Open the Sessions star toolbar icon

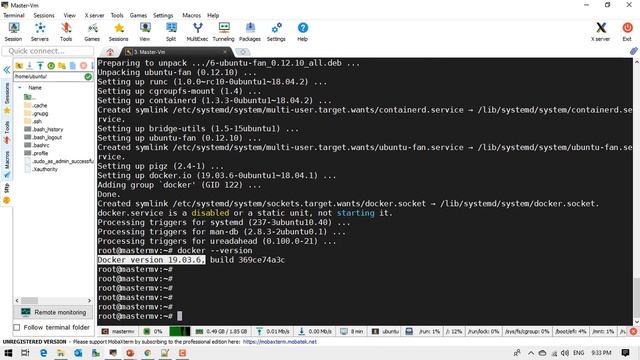118,31
